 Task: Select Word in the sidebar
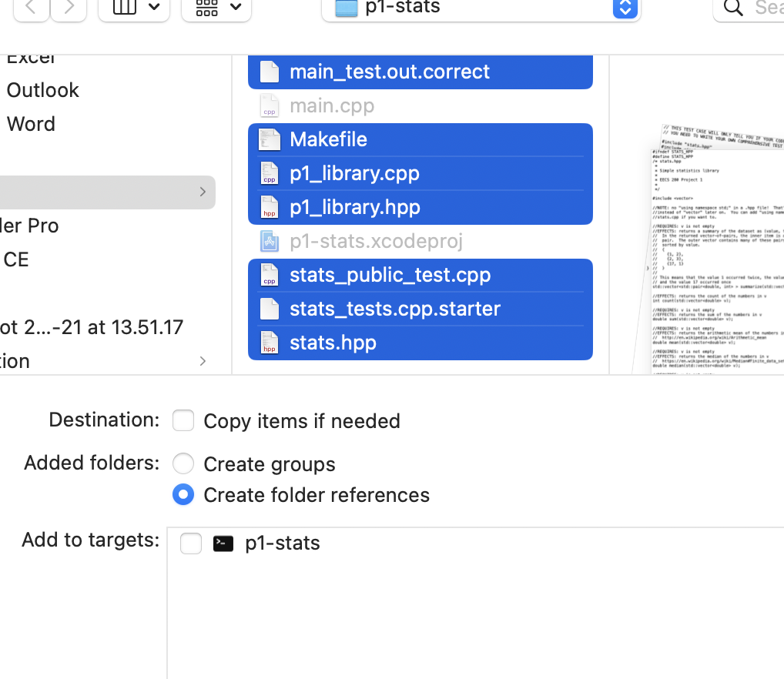coord(31,124)
